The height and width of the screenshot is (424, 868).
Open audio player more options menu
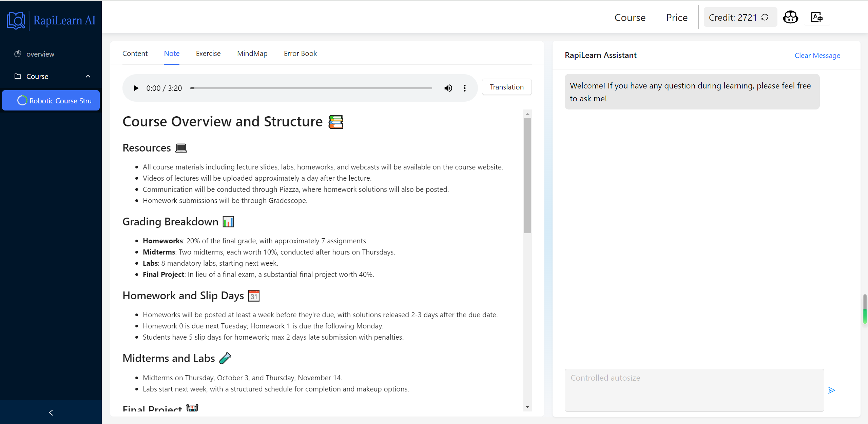coord(464,88)
